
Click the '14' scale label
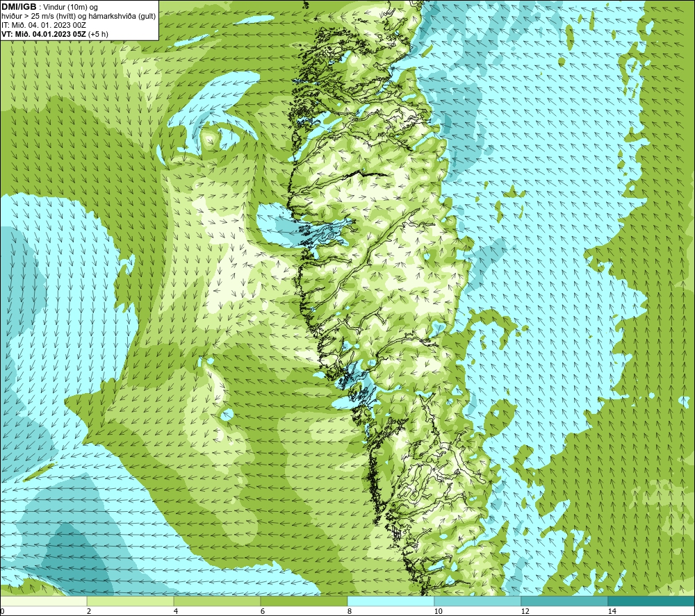click(612, 611)
